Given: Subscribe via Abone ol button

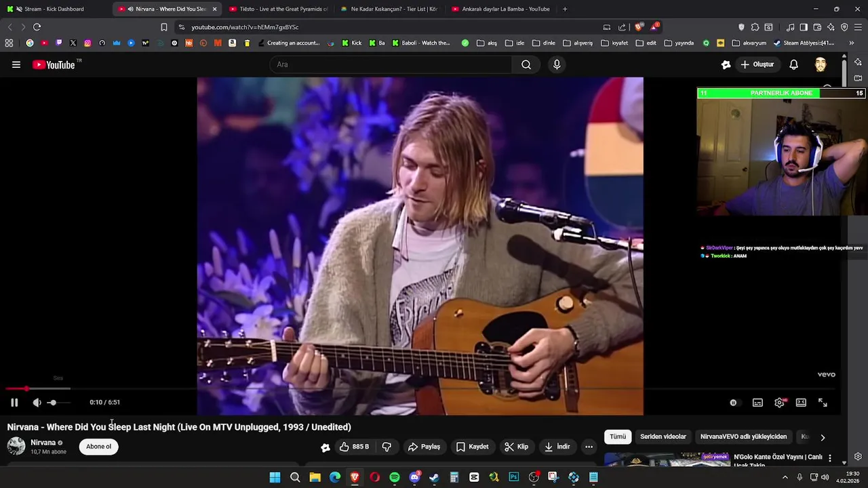Looking at the screenshot, I should [98, 447].
